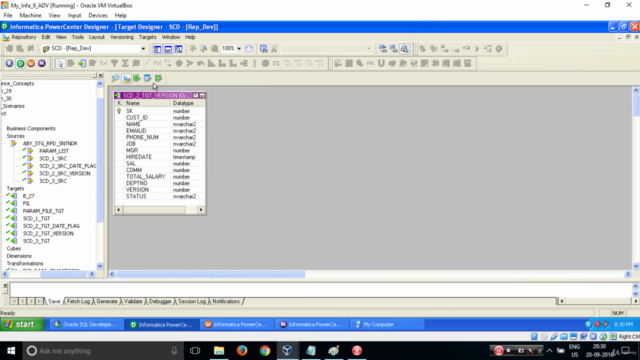Viewport: 640px width, 360px height.
Task: Launch Workflow Monitor via M icon
Action: (x=42, y=63)
